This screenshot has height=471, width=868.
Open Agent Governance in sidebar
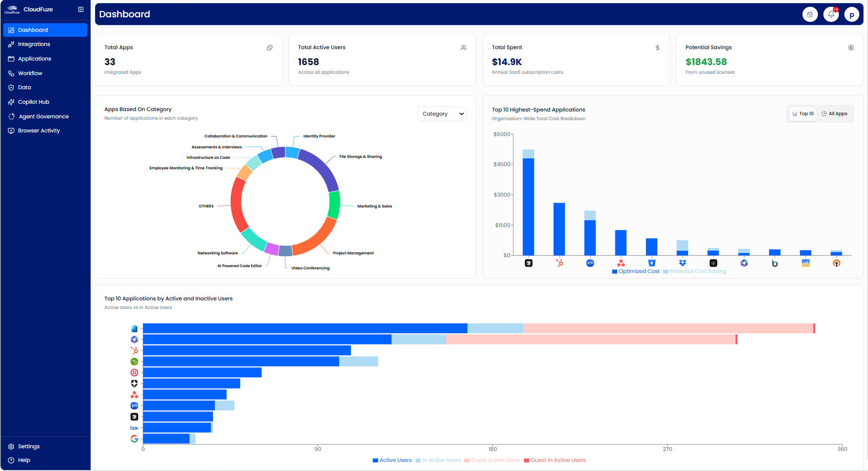point(45,116)
